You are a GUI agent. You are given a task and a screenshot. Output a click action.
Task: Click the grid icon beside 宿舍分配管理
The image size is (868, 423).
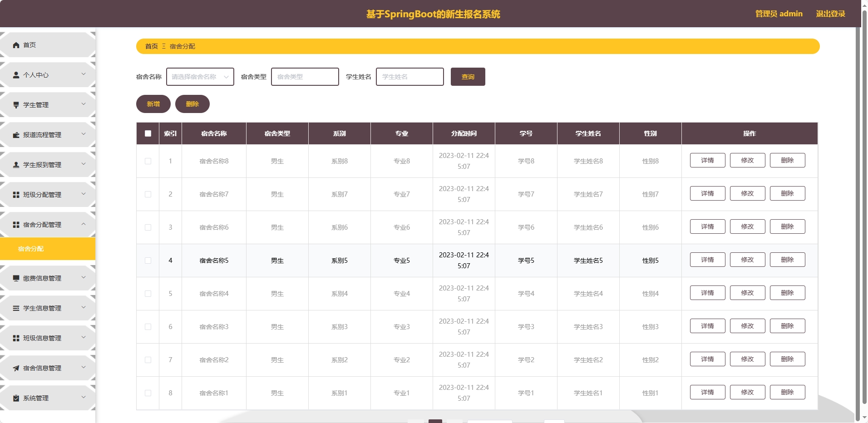(16, 225)
